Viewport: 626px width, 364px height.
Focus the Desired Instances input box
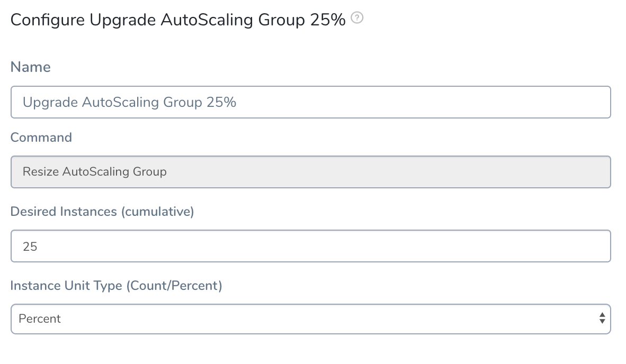pos(310,246)
